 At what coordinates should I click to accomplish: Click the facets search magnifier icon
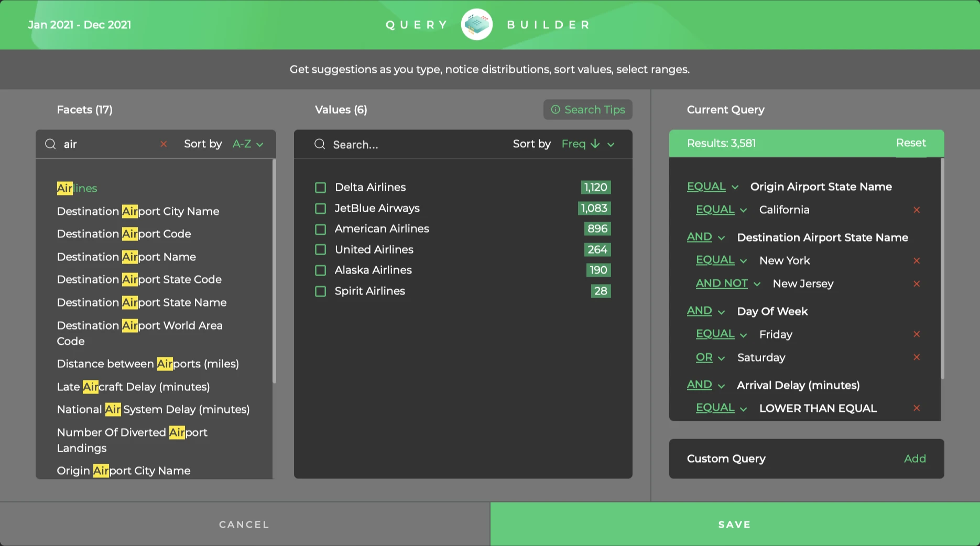click(x=50, y=144)
